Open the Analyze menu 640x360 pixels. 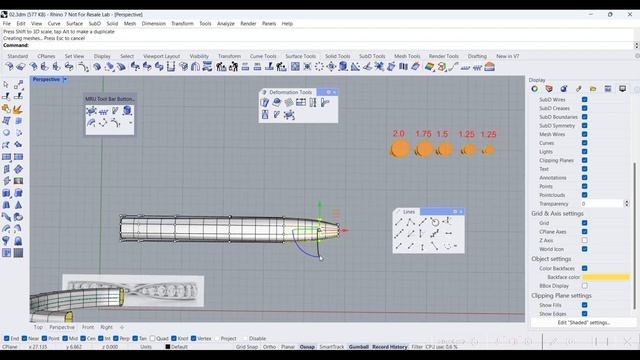(226, 24)
